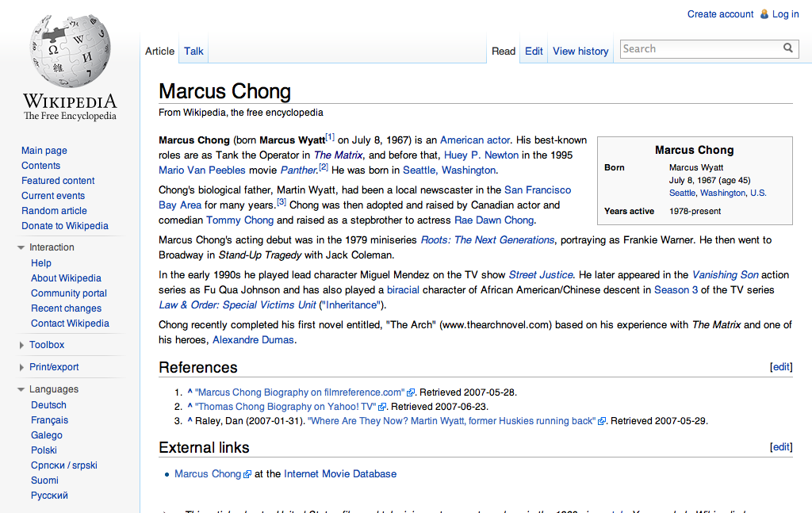The width and height of the screenshot is (812, 513).
Task: Click footnote [1] after Marcus Wyatt
Action: pyautogui.click(x=330, y=136)
